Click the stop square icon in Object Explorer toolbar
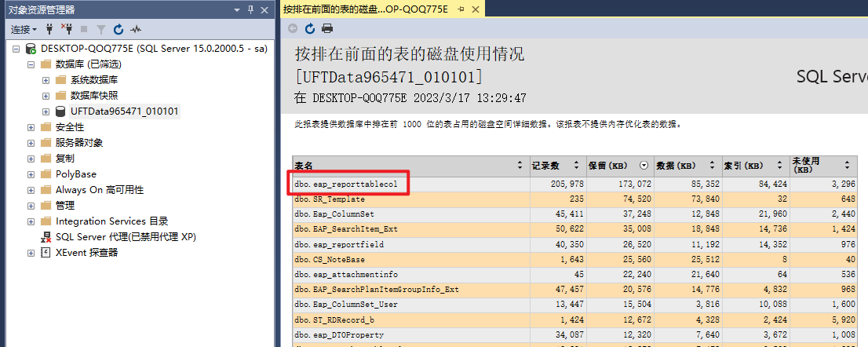868x347 pixels. [x=84, y=29]
